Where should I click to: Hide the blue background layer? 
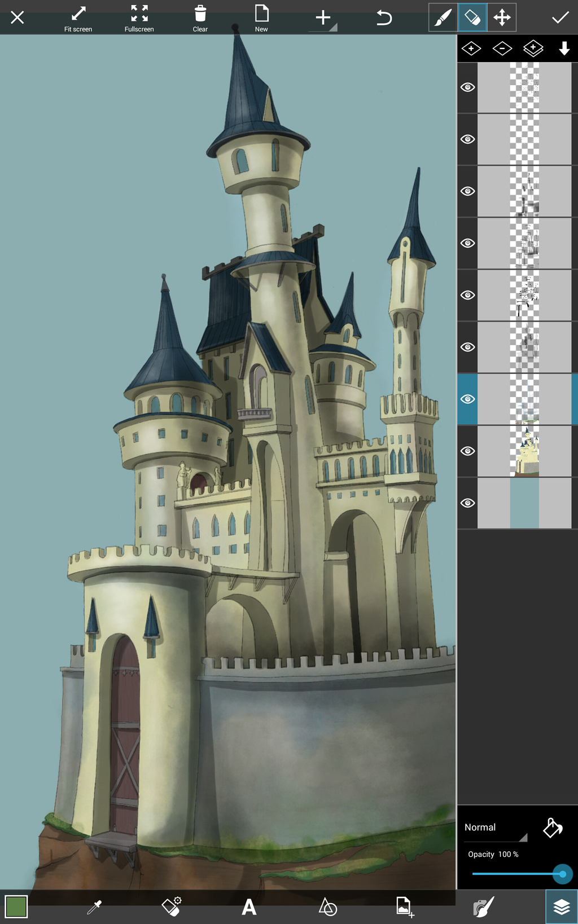click(467, 503)
